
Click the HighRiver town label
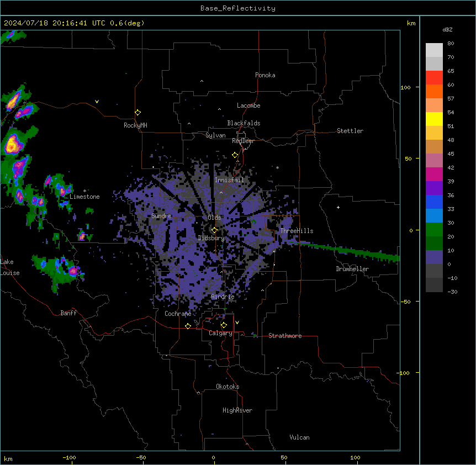237,410
